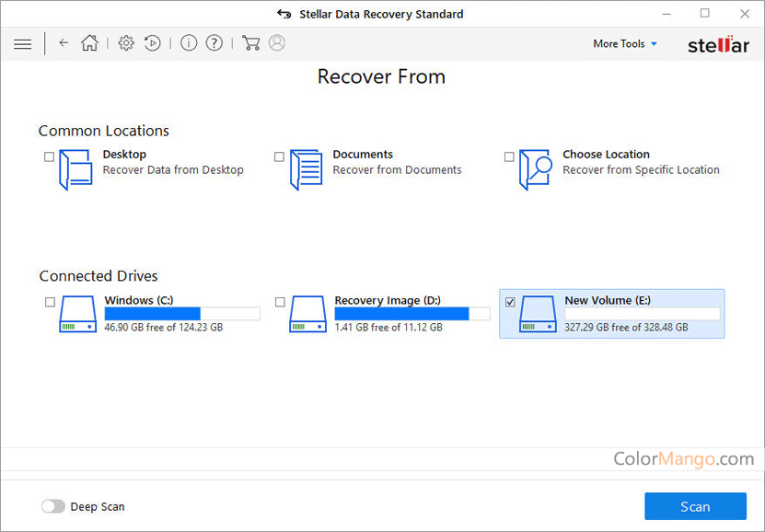Uncheck New Volume (E:) drive
Screen dimensions: 765x532
(508, 301)
